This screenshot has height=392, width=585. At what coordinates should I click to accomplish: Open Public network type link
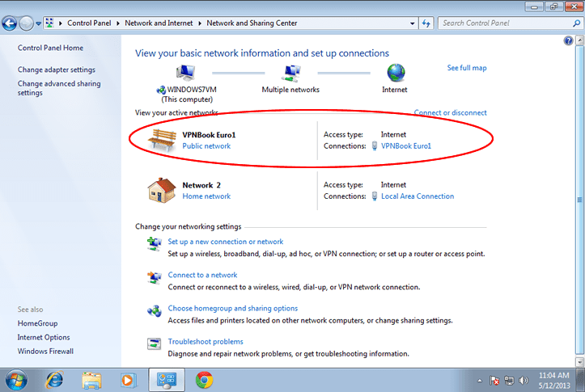(206, 146)
